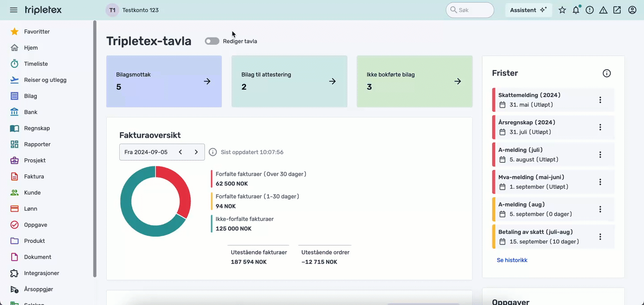The width and height of the screenshot is (644, 305).
Task: Open the Bilagsmottak card
Action: (164, 81)
